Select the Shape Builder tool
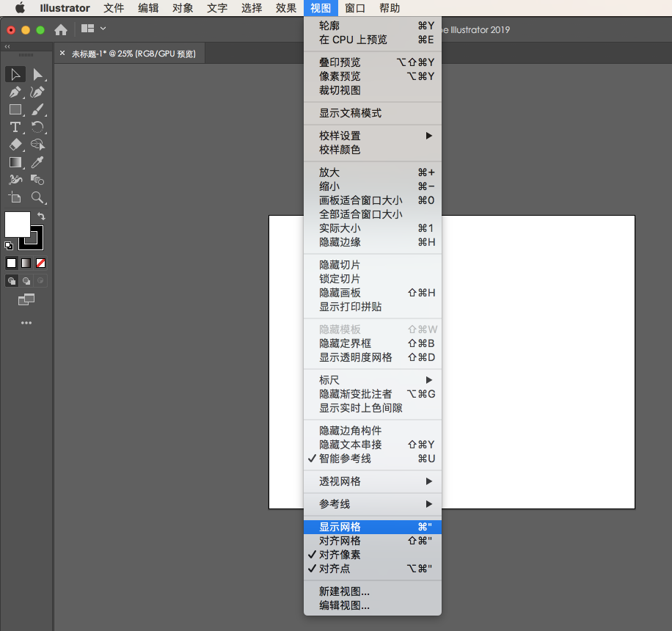The height and width of the screenshot is (631, 672). [37, 145]
